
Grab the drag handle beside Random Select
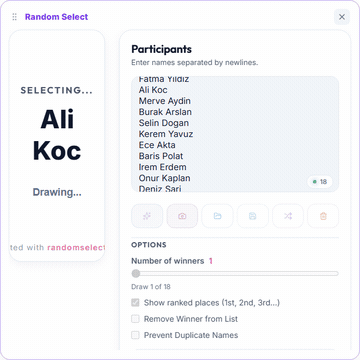[x=14, y=17]
